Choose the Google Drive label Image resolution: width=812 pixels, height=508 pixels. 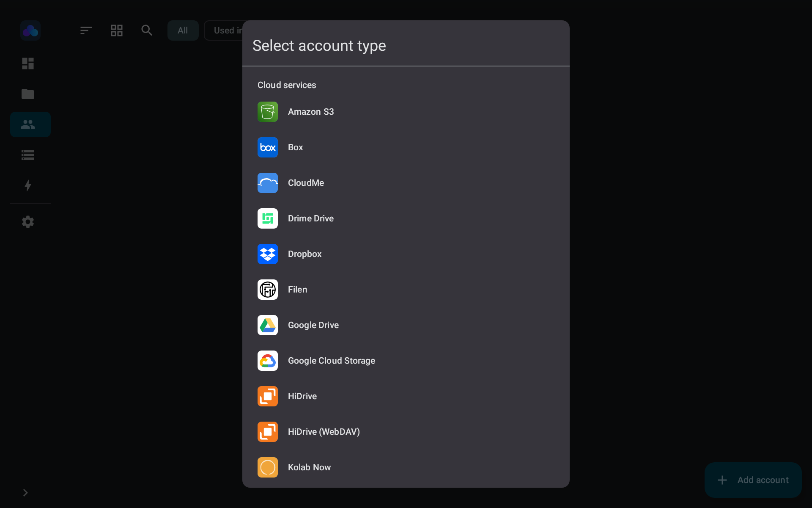(313, 325)
